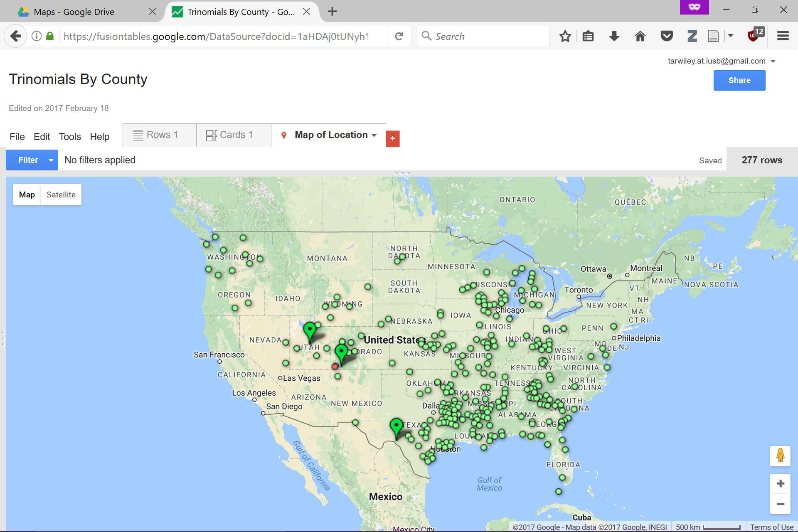Image resolution: width=798 pixels, height=532 pixels.
Task: Expand the Filter dropdown arrow
Action: pos(51,160)
